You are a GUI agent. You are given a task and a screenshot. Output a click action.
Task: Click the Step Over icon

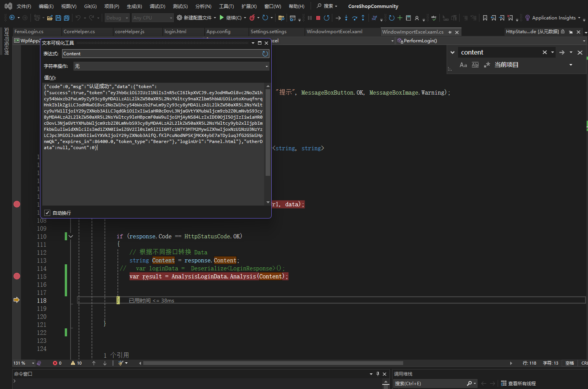(355, 18)
